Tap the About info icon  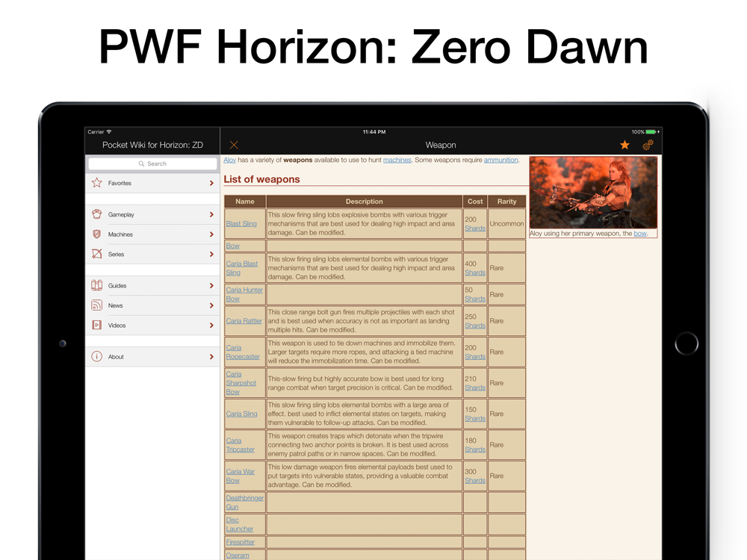click(96, 357)
